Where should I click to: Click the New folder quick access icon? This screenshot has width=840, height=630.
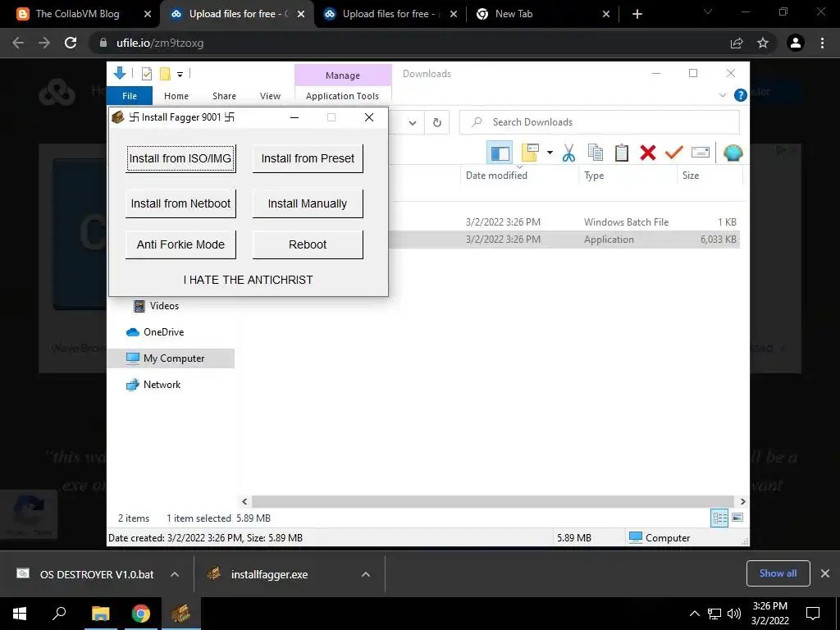click(x=165, y=74)
